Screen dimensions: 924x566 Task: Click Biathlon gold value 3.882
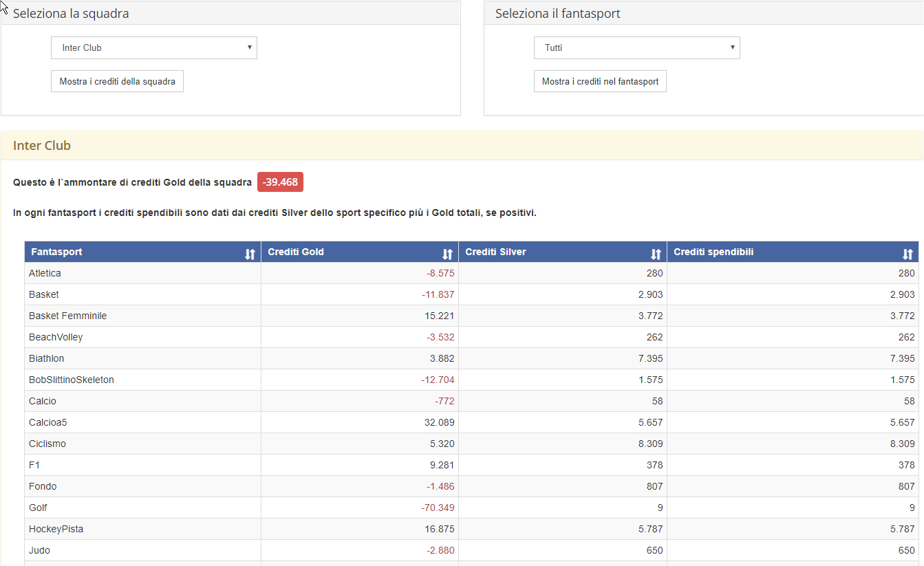442,358
